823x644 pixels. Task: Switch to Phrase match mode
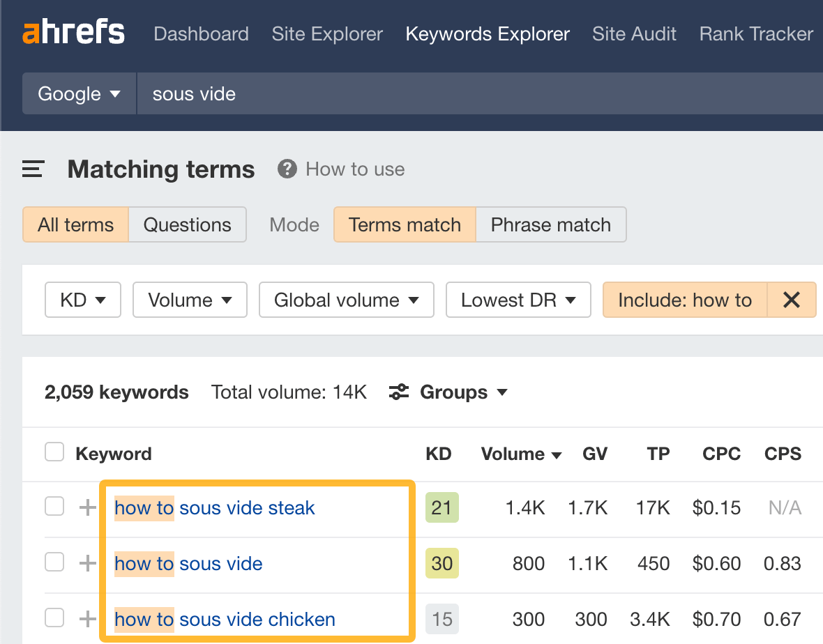[x=550, y=224]
